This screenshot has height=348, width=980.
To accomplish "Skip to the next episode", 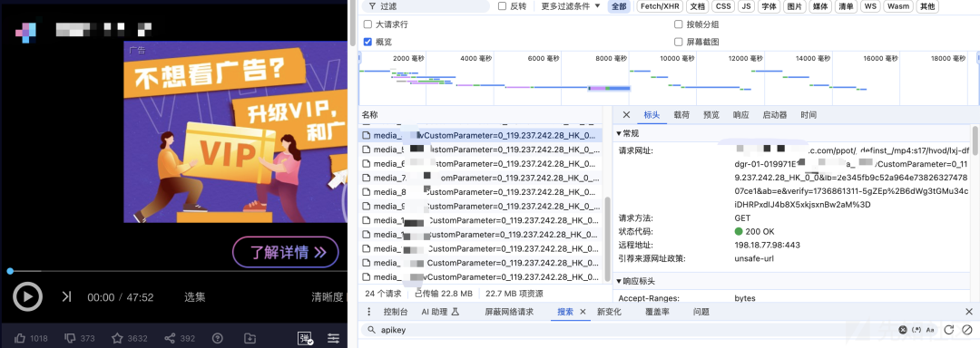I will (67, 297).
